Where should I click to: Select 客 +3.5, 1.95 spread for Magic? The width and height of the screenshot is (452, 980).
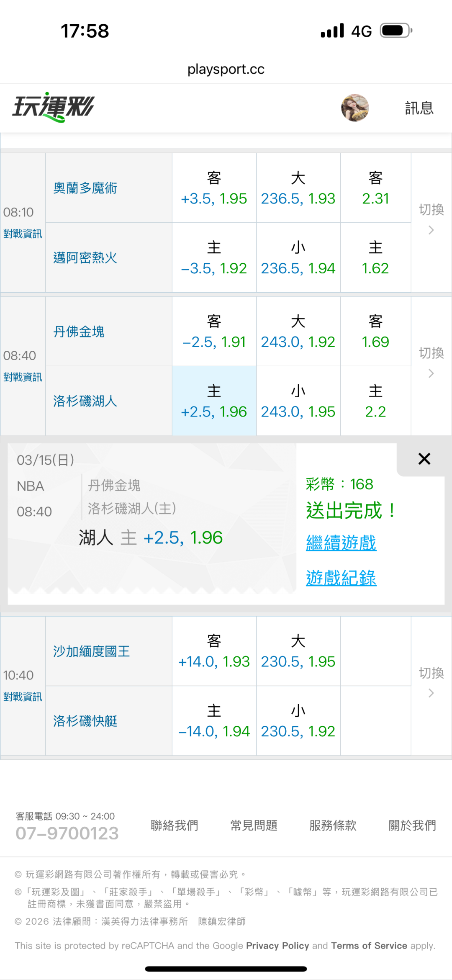[x=214, y=188]
